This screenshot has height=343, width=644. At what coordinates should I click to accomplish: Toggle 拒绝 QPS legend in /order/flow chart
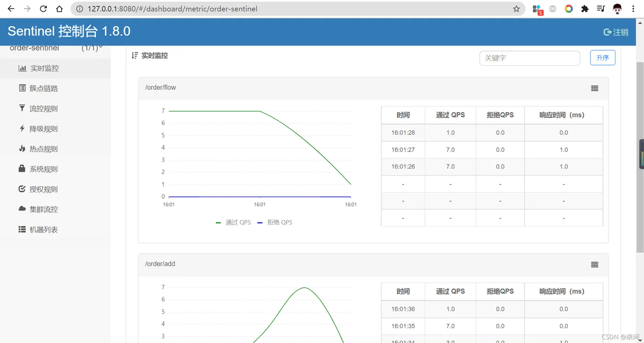tap(275, 222)
